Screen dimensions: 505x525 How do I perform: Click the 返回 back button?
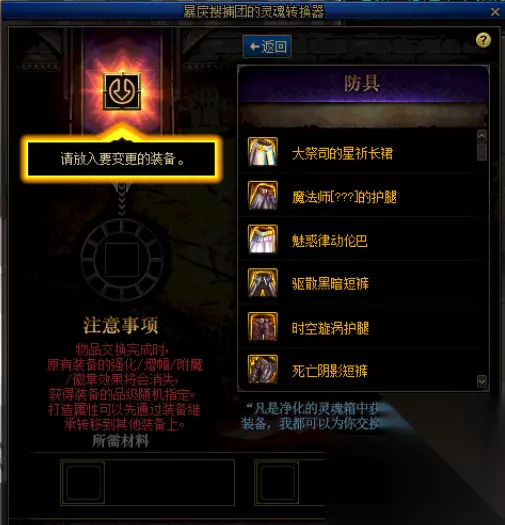click(x=267, y=46)
